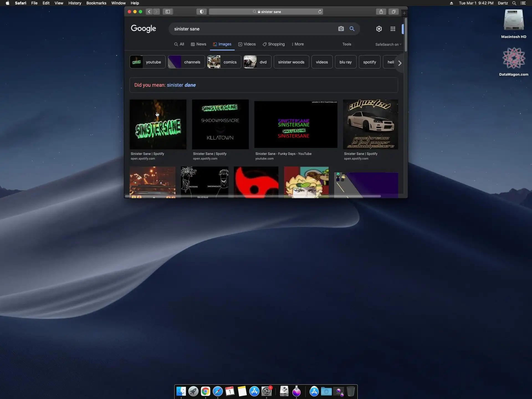Screen dimensions: 532x399
Task: Click the Tools button
Action: (x=346, y=44)
